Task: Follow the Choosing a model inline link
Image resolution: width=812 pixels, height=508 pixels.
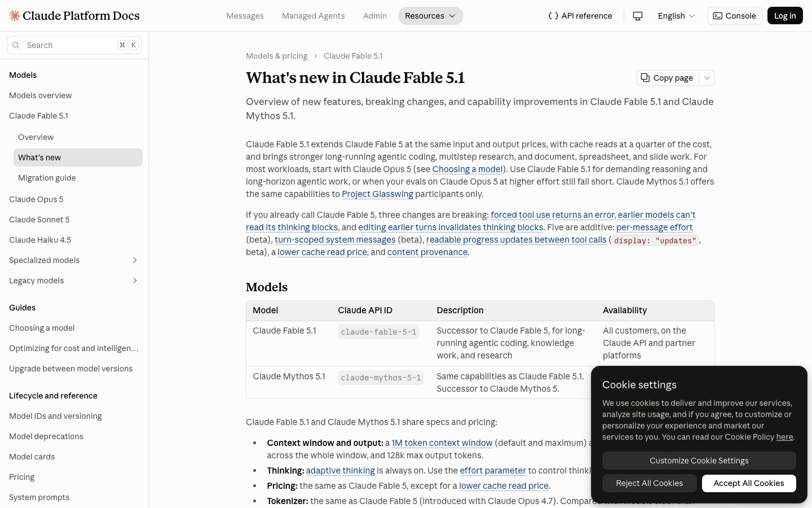Action: pos(467,169)
